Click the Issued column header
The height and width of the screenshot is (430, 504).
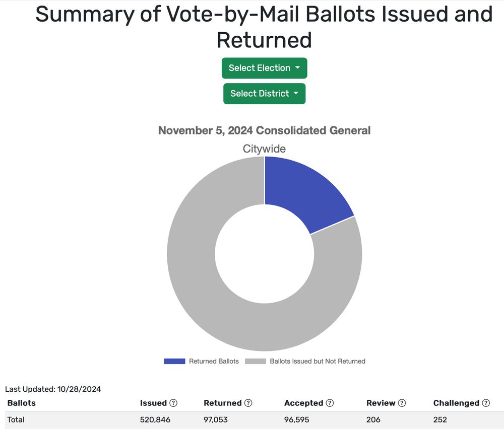(x=153, y=403)
